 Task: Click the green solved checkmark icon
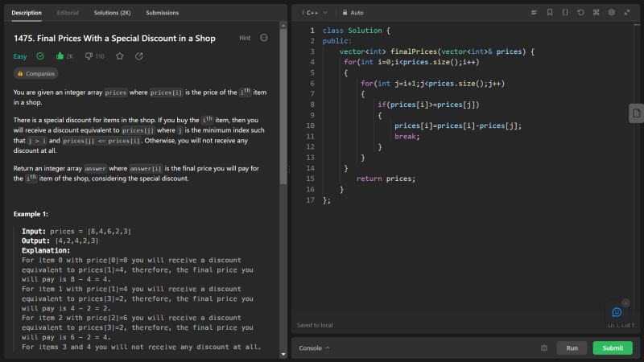coord(40,56)
